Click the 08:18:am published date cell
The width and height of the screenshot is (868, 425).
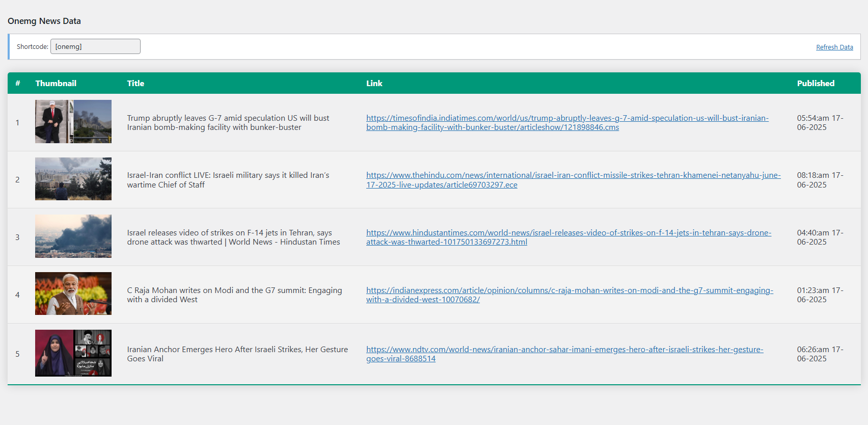click(820, 180)
